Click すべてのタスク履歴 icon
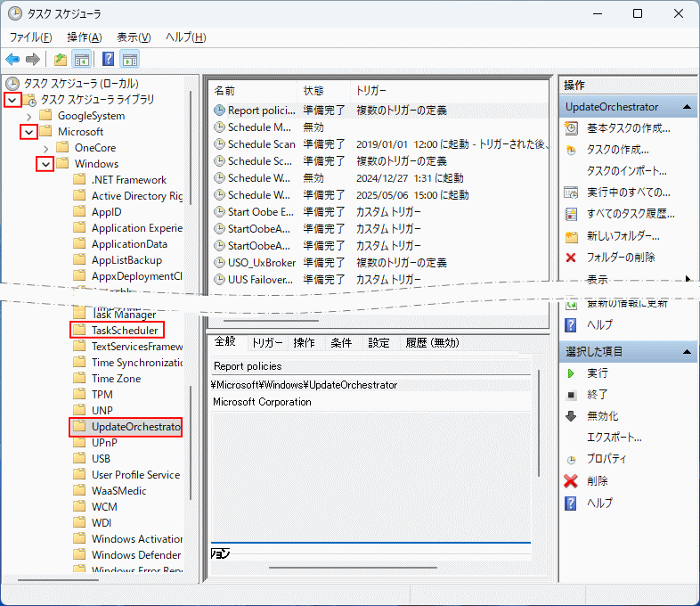Screen dimensions: 700x606 pyautogui.click(x=571, y=214)
